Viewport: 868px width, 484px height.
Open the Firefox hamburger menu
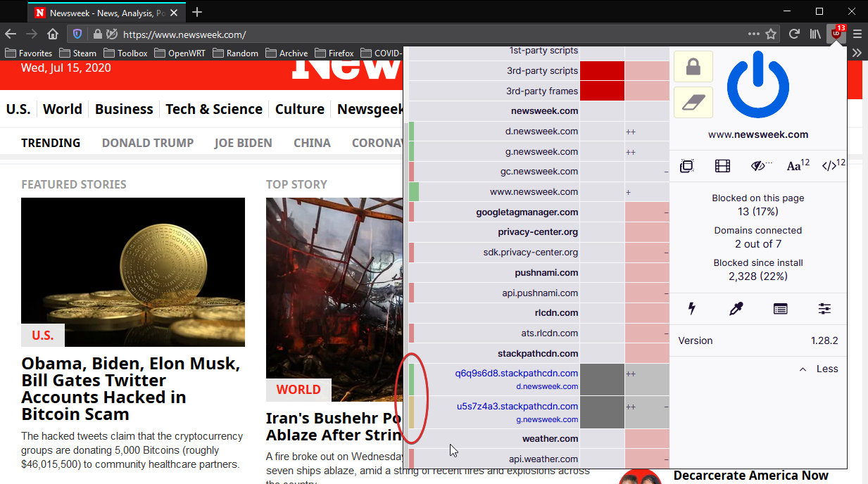[x=857, y=34]
